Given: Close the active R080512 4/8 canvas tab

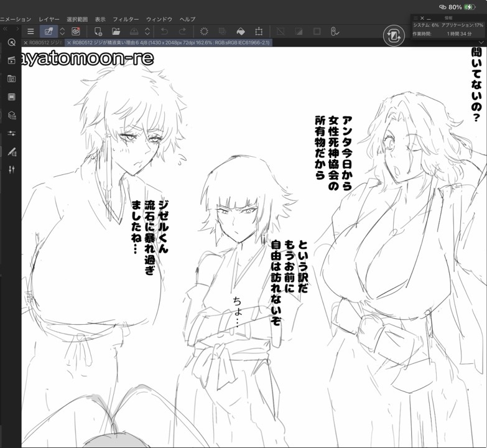Looking at the screenshot, I should (68, 42).
